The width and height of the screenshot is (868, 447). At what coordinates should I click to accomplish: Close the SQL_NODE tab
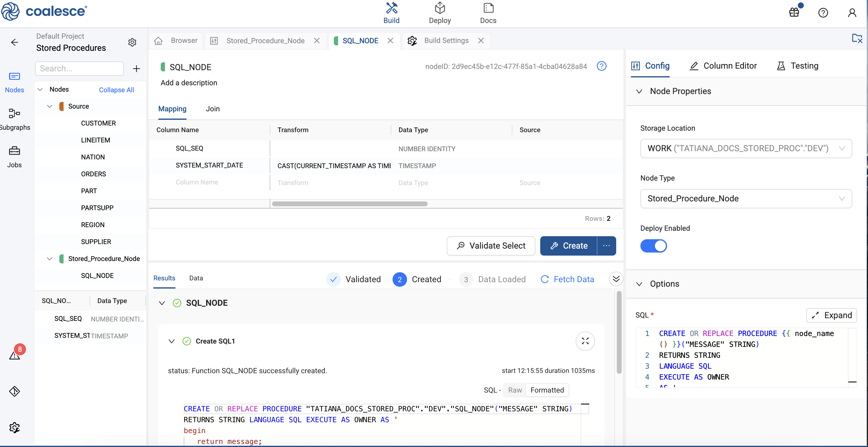click(390, 41)
